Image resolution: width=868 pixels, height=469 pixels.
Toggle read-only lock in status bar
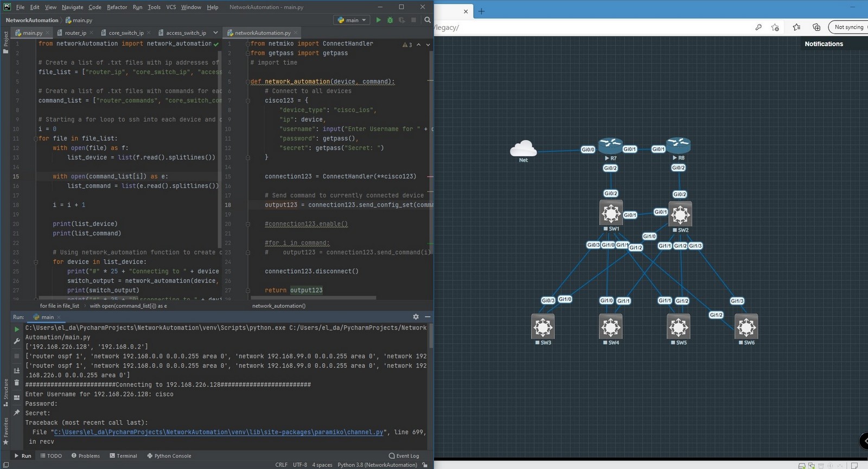(425, 465)
